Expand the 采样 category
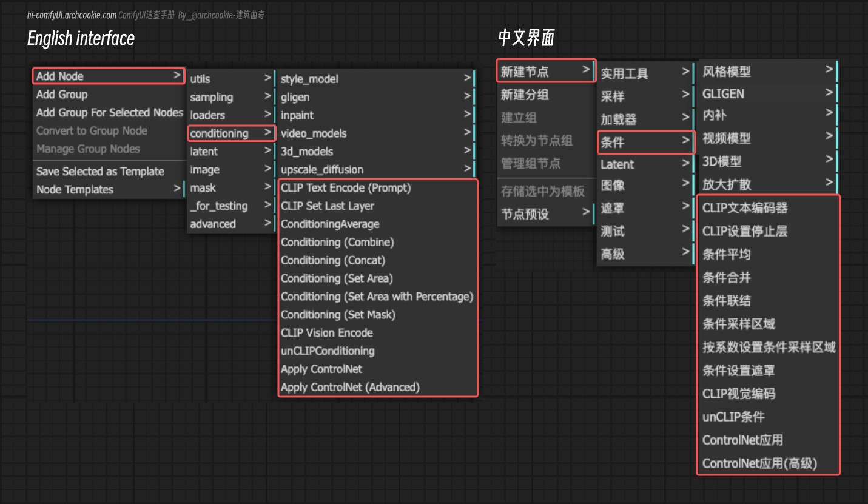 click(646, 96)
